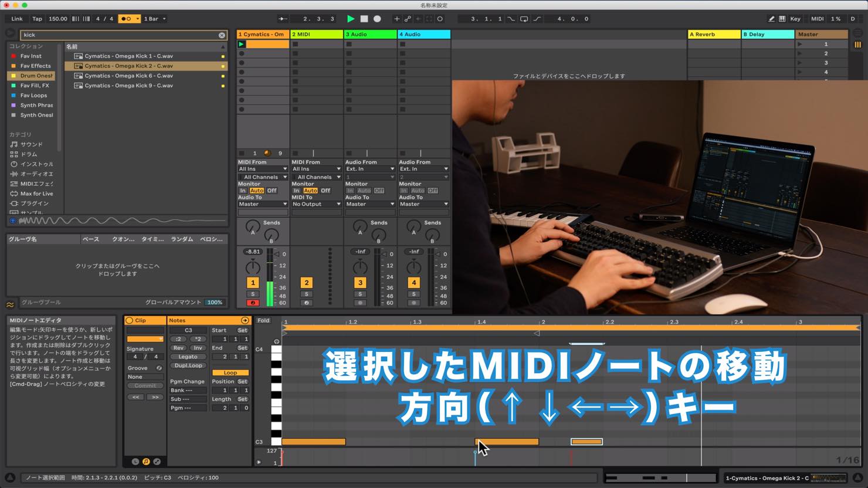Image resolution: width=868 pixels, height=488 pixels.
Task: Click the Legato button
Action: (188, 357)
